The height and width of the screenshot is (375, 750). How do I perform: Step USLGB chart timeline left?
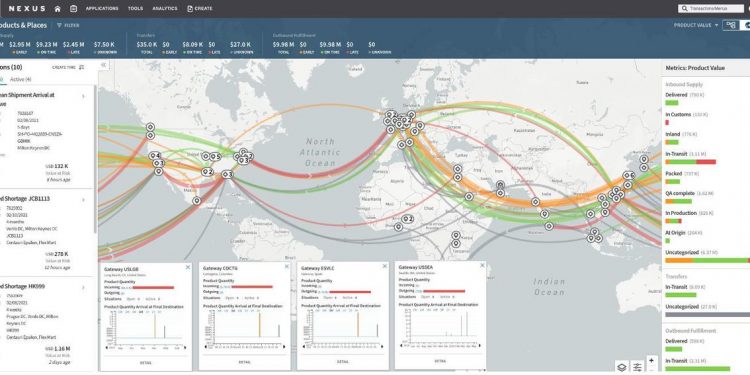pyautogui.click(x=107, y=348)
